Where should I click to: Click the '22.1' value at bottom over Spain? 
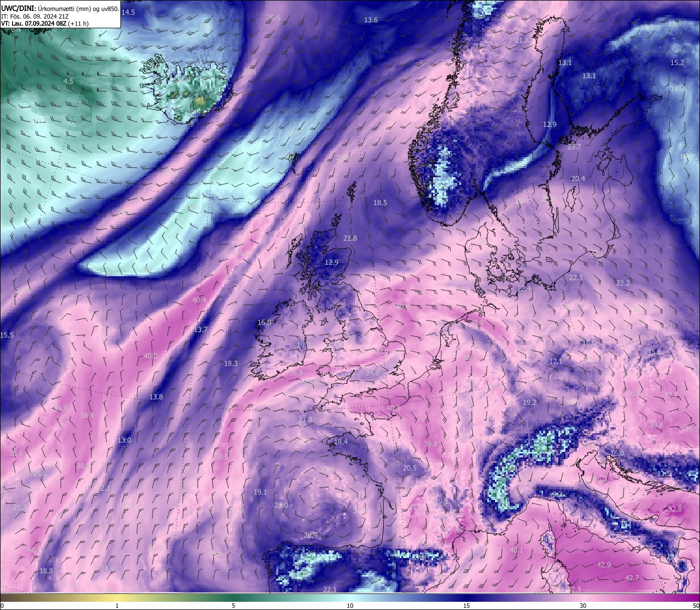coord(329,589)
